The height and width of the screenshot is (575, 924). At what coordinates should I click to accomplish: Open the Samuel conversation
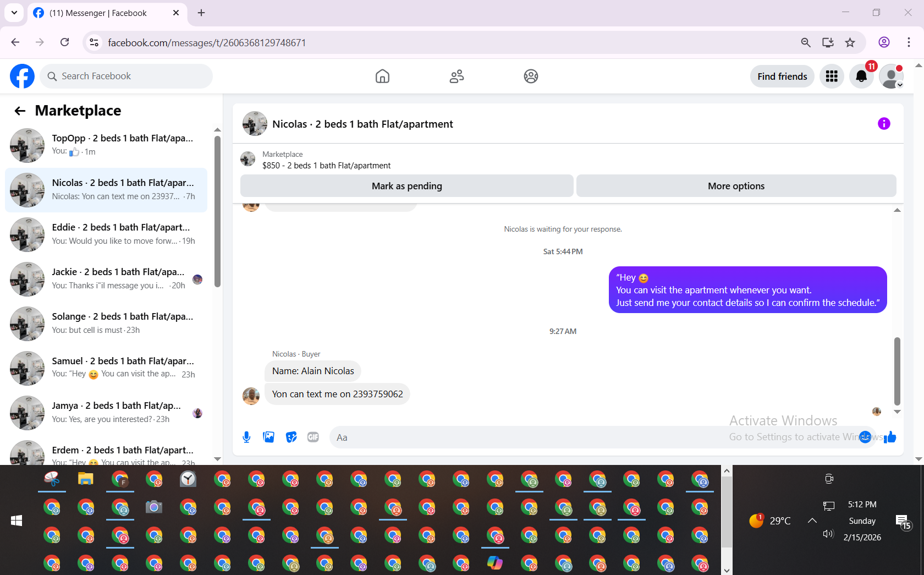click(x=106, y=368)
